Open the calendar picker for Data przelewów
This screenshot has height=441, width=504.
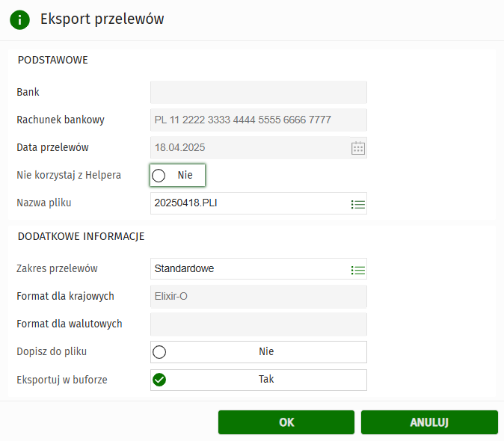coord(358,148)
